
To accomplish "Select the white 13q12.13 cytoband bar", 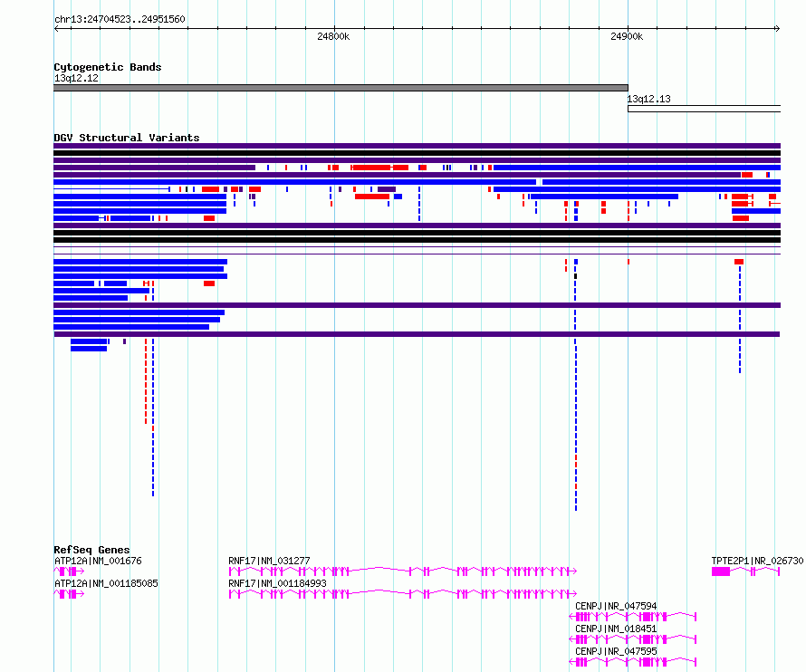I will pos(705,109).
